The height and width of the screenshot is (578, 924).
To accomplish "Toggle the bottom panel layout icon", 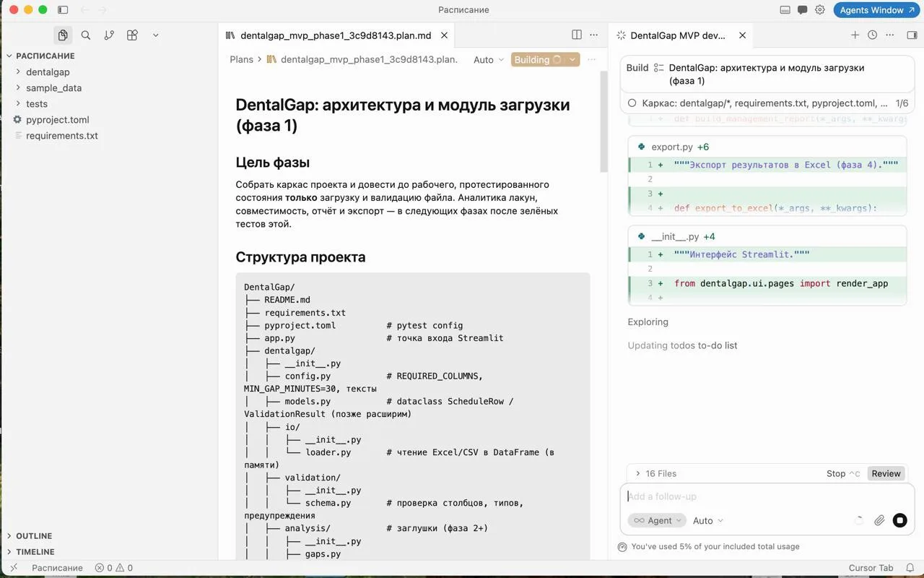I will [785, 10].
